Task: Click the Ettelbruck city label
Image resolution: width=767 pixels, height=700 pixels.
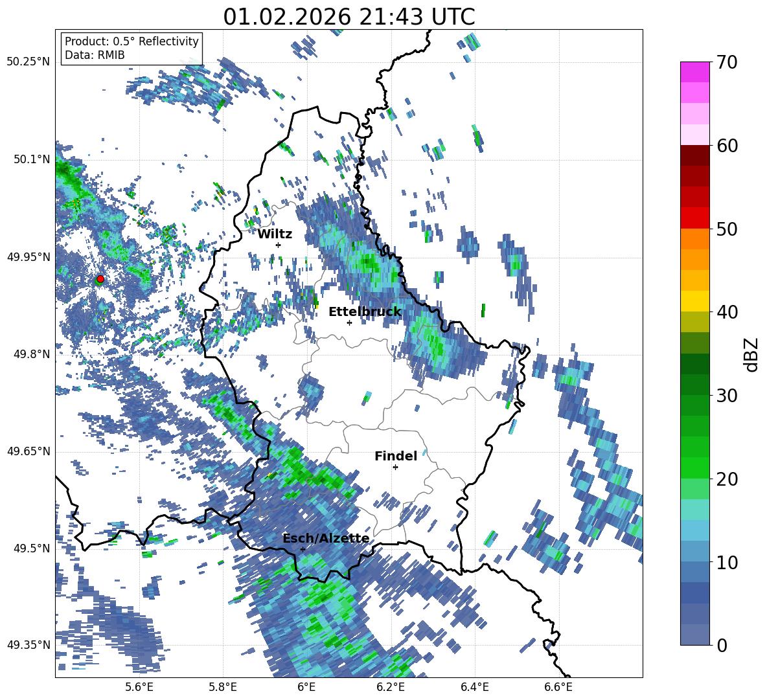Action: [365, 312]
